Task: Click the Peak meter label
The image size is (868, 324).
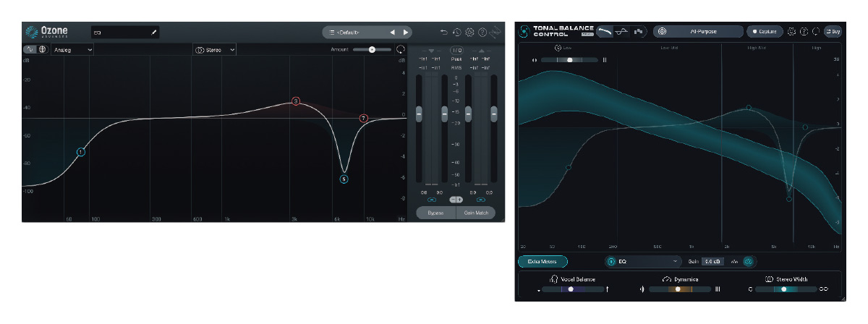Action: coord(456,59)
